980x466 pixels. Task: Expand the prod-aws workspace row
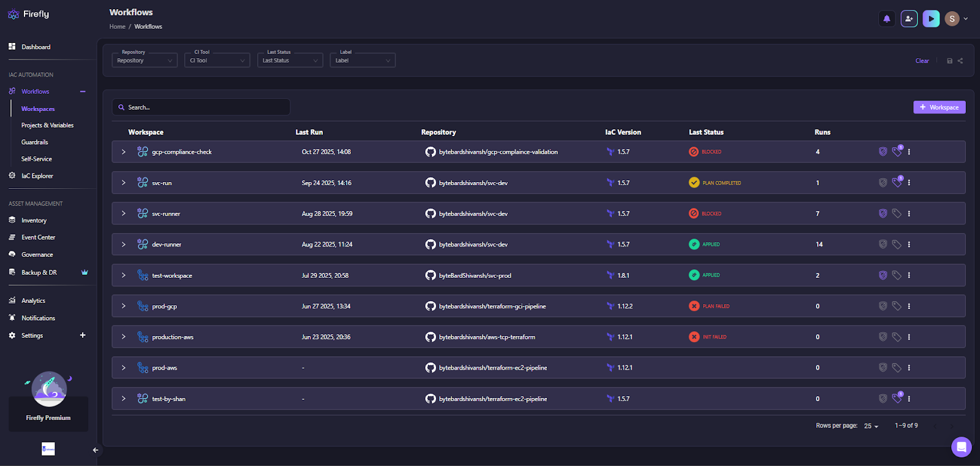(x=123, y=368)
